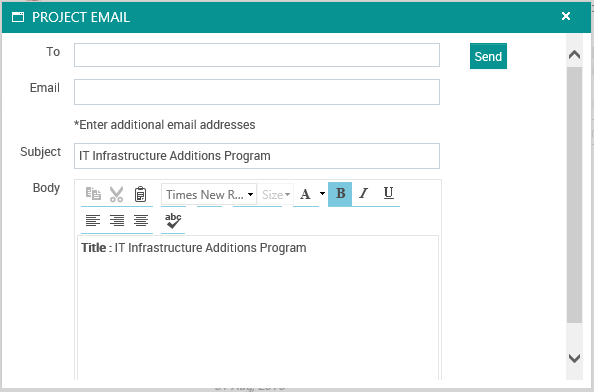Click the Paste clipboard icon
Image resolution: width=594 pixels, height=392 pixels.
point(140,194)
